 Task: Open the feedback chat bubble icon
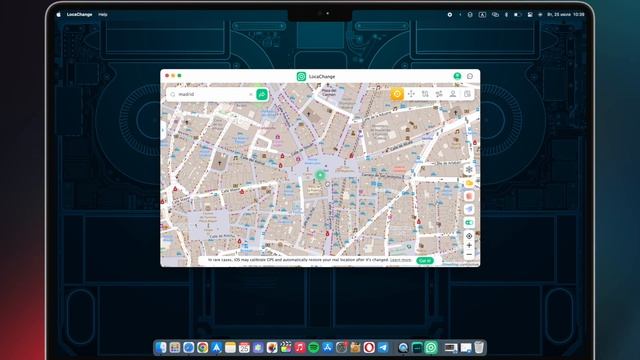(x=470, y=76)
